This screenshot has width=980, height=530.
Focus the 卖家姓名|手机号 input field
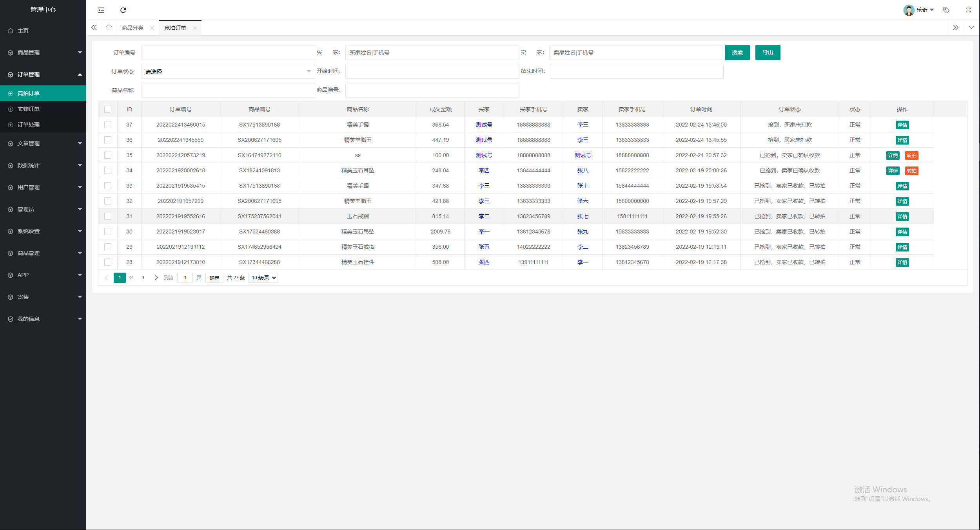pos(636,52)
